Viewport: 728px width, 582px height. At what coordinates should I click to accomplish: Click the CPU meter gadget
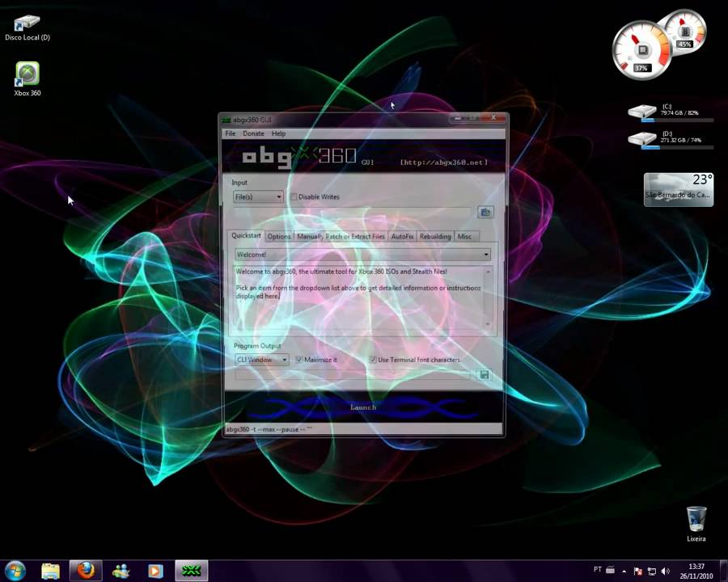641,50
